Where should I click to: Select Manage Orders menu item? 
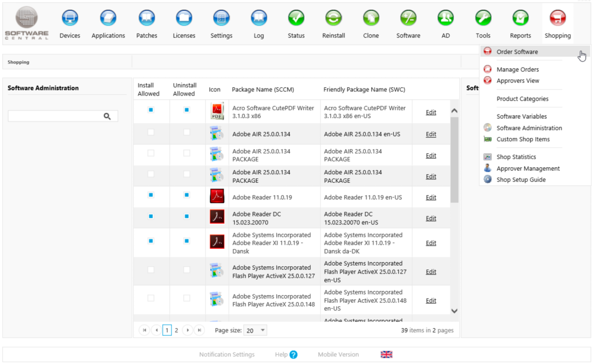[517, 69]
